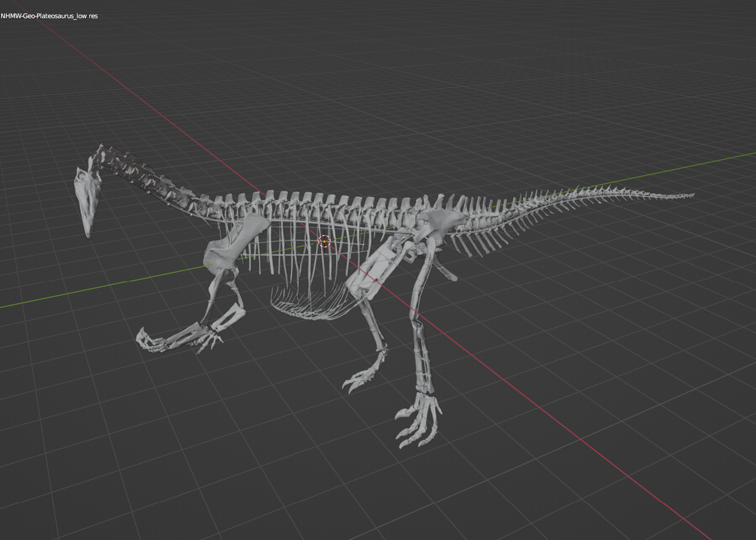Click the green Y axis line
Screen dimensions: 756x540
pos(88,291)
